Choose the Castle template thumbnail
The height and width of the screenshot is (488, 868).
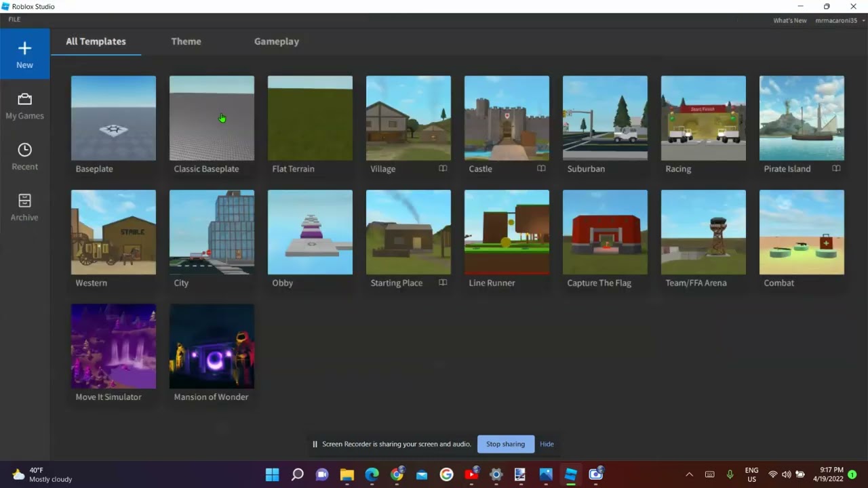click(507, 118)
